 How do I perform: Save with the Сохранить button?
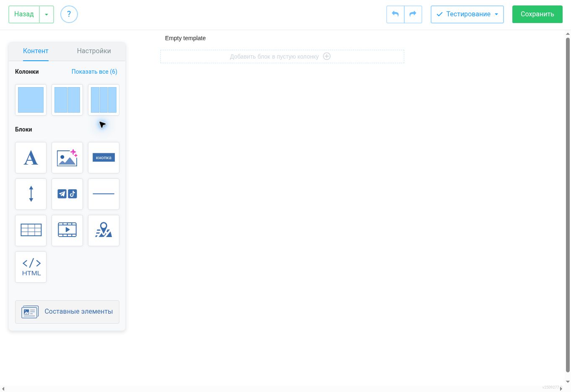(x=537, y=14)
